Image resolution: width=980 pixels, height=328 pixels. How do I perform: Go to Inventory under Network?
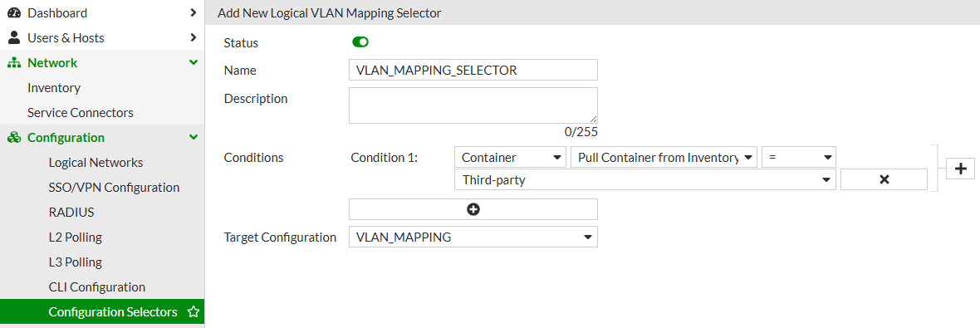click(x=54, y=87)
